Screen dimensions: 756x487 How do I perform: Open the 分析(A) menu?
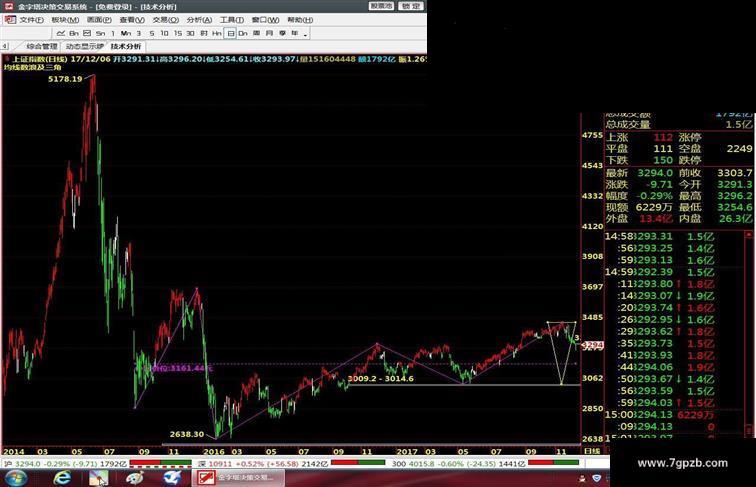(199, 20)
